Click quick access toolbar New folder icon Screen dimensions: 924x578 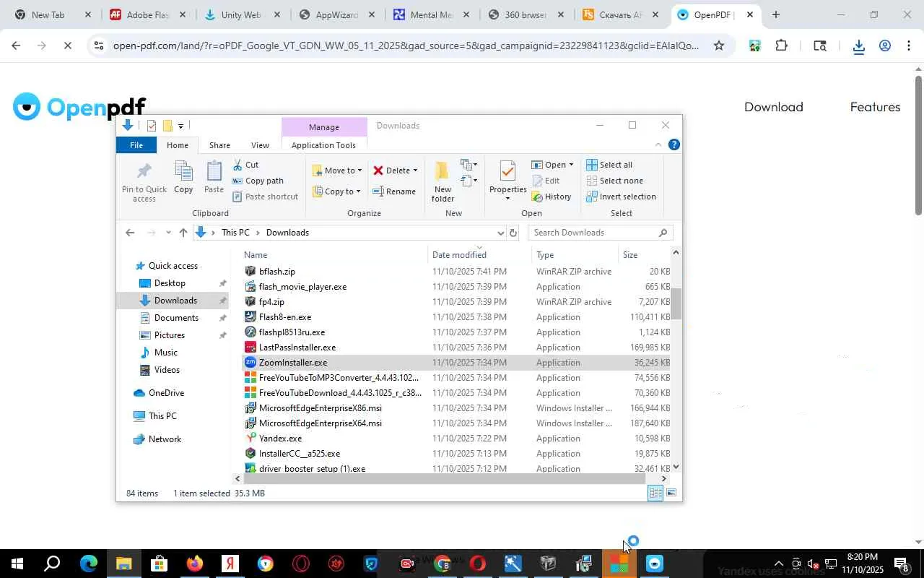167,126
